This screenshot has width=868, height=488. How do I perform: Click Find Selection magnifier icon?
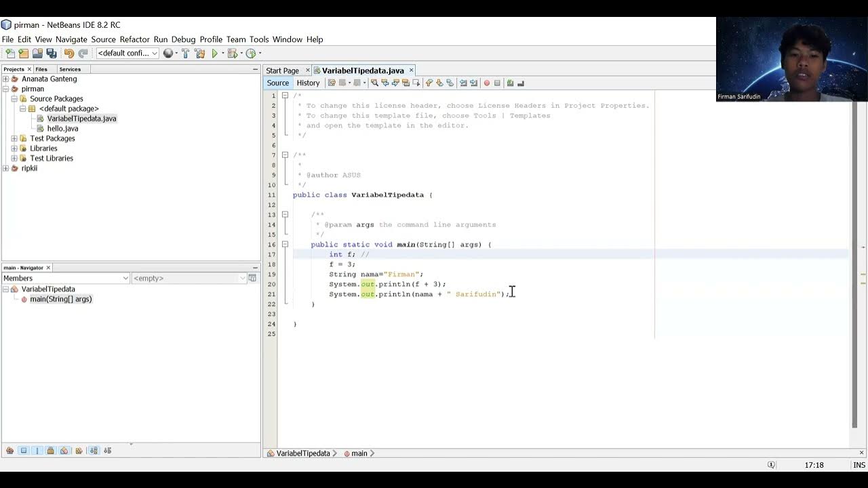pyautogui.click(x=374, y=83)
